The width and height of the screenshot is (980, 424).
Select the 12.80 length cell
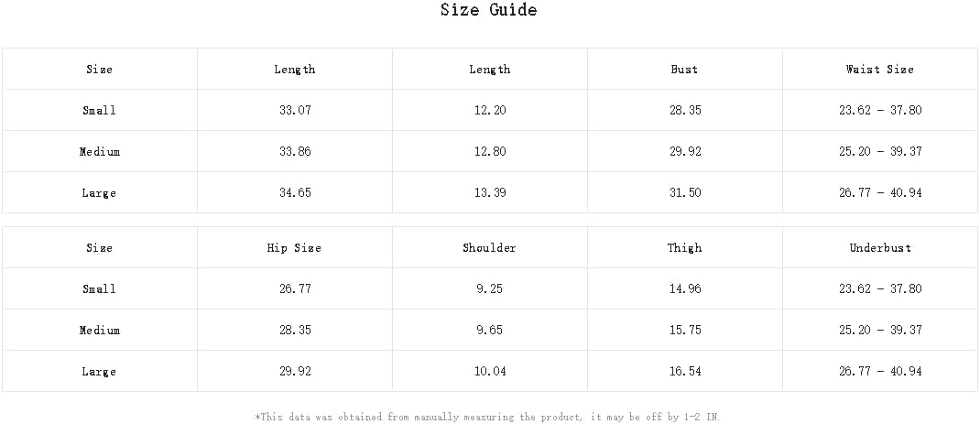[x=490, y=151]
